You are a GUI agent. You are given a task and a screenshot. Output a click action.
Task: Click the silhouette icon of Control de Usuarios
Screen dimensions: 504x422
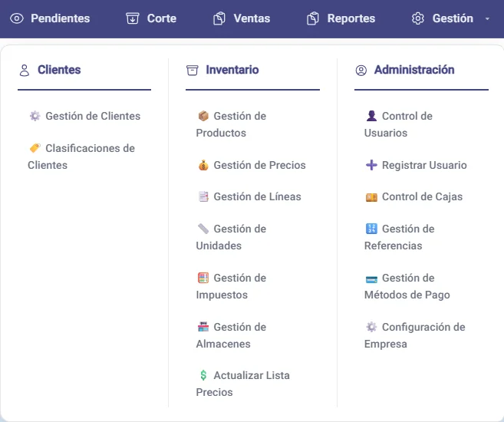coord(371,116)
